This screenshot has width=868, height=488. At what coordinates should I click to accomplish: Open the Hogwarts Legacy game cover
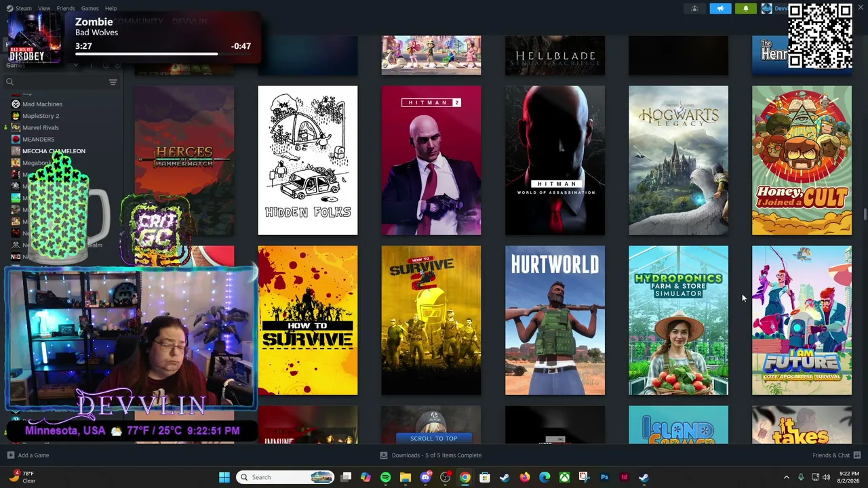point(678,160)
